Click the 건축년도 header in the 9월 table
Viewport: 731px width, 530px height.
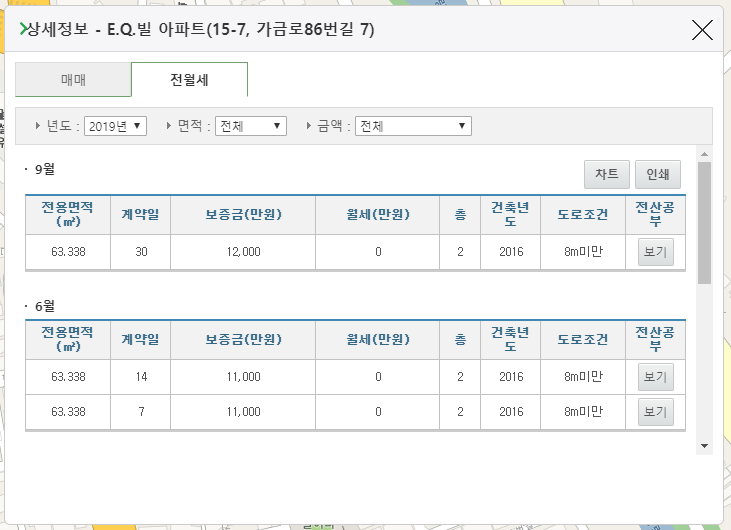coord(510,214)
